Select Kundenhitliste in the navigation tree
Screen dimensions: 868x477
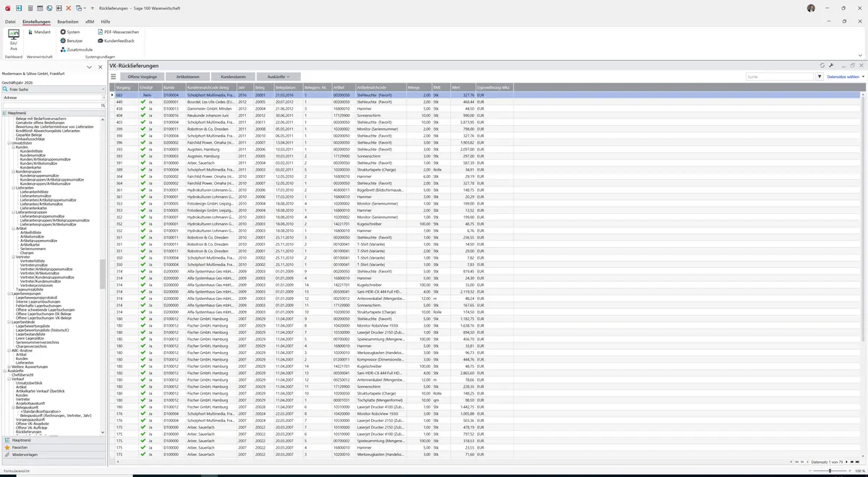click(31, 151)
